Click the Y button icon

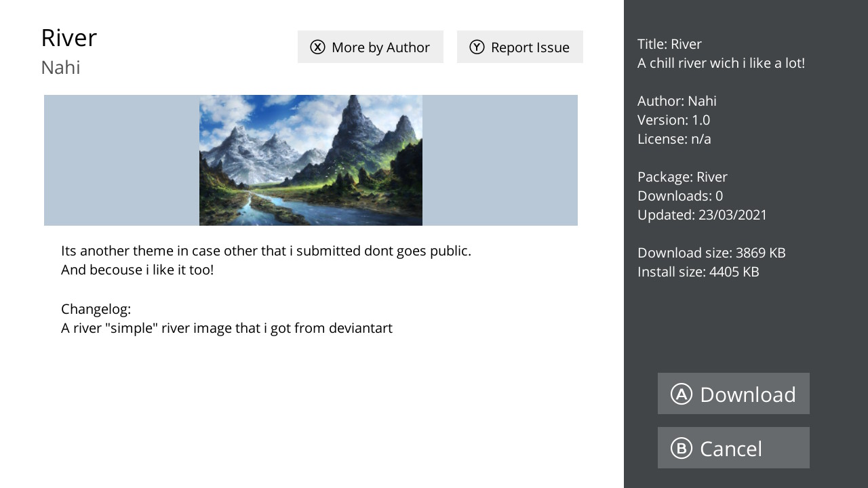coord(477,47)
